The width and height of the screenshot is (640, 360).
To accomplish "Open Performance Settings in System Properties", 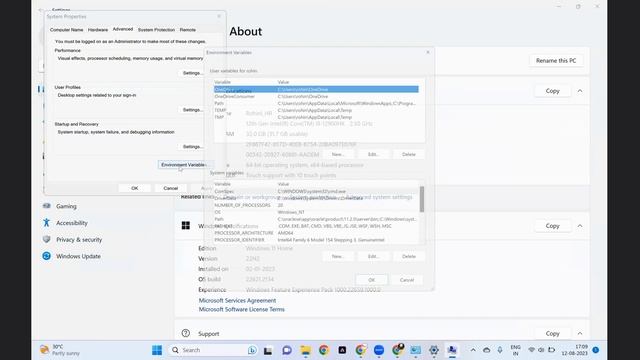I will pos(192,73).
